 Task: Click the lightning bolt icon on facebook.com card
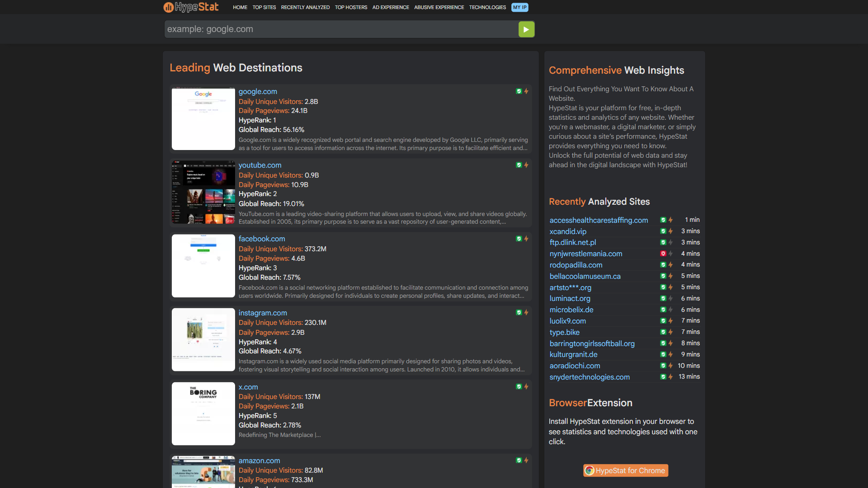point(526,239)
